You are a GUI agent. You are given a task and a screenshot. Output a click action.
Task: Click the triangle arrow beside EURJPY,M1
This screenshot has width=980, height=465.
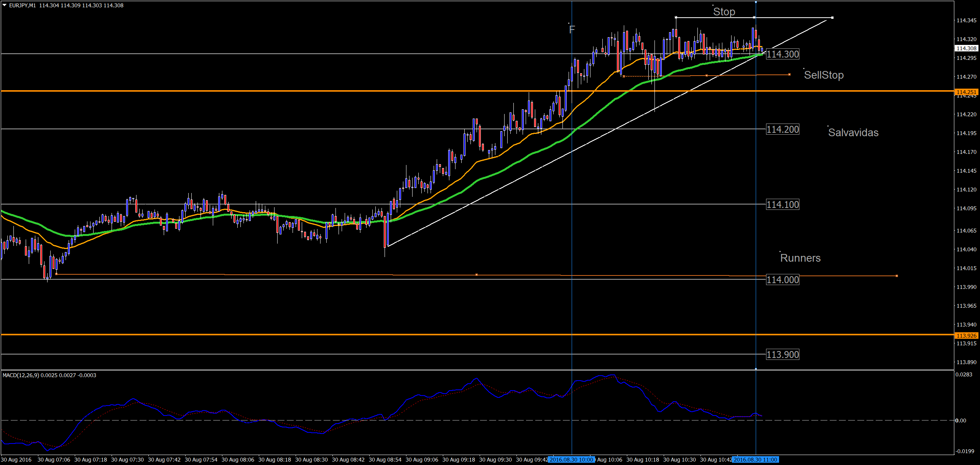click(5, 5)
